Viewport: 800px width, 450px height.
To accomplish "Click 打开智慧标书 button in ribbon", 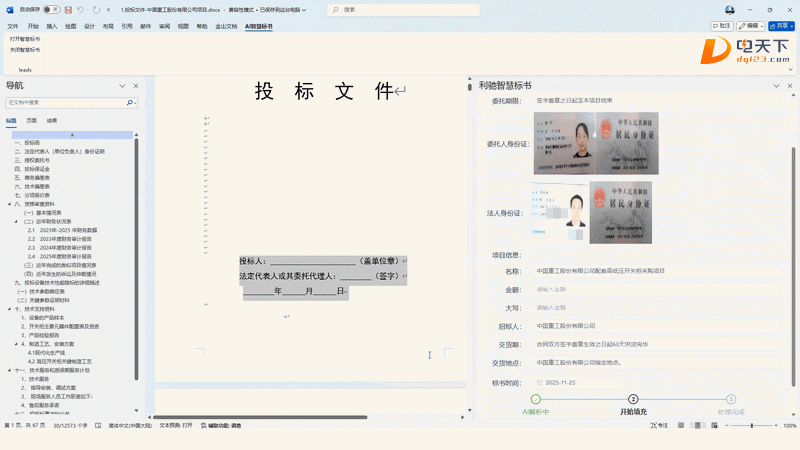I will point(24,39).
